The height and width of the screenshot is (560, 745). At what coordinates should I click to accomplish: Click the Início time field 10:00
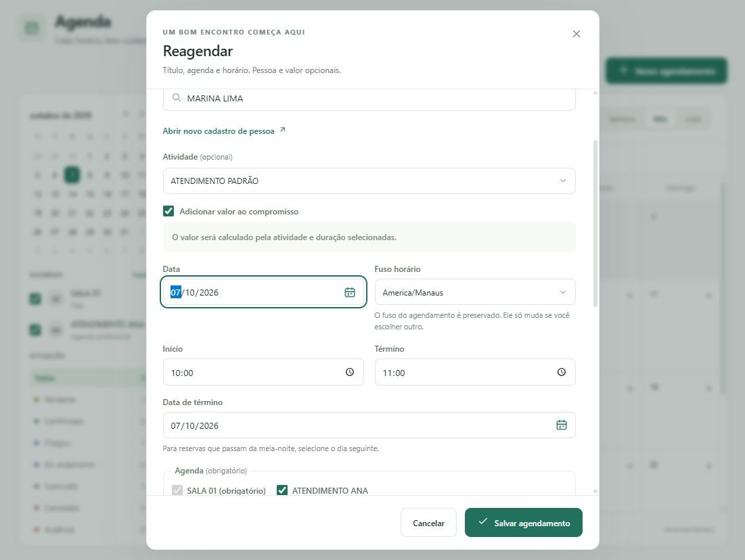click(263, 373)
